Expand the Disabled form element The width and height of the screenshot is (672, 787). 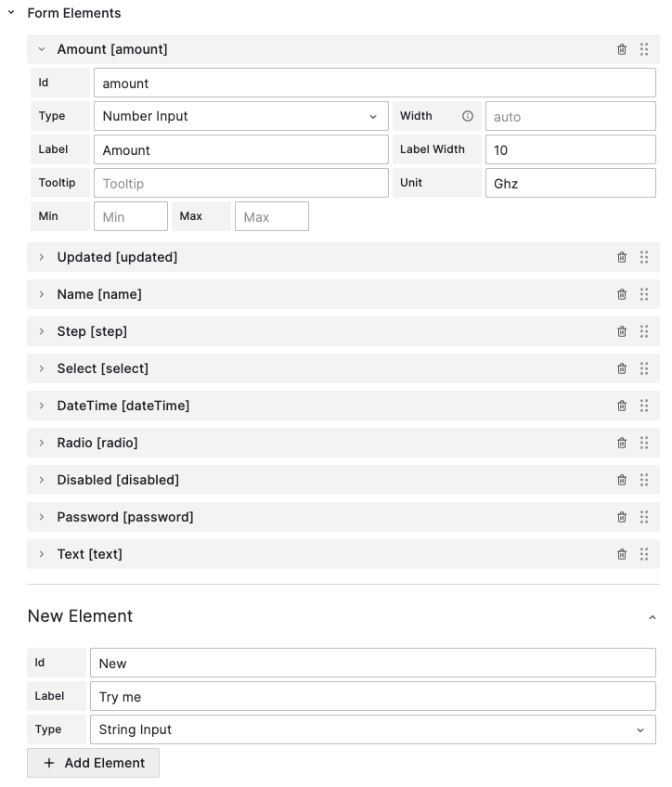point(41,480)
